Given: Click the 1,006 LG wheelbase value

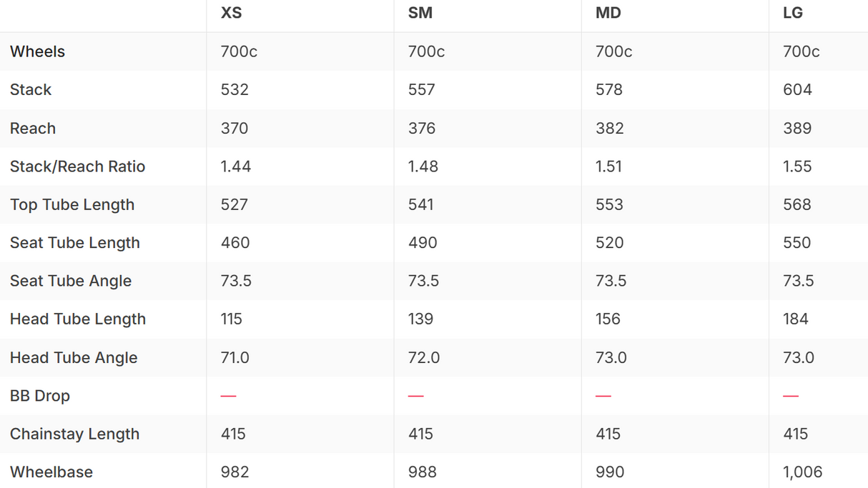Looking at the screenshot, I should [x=803, y=472].
